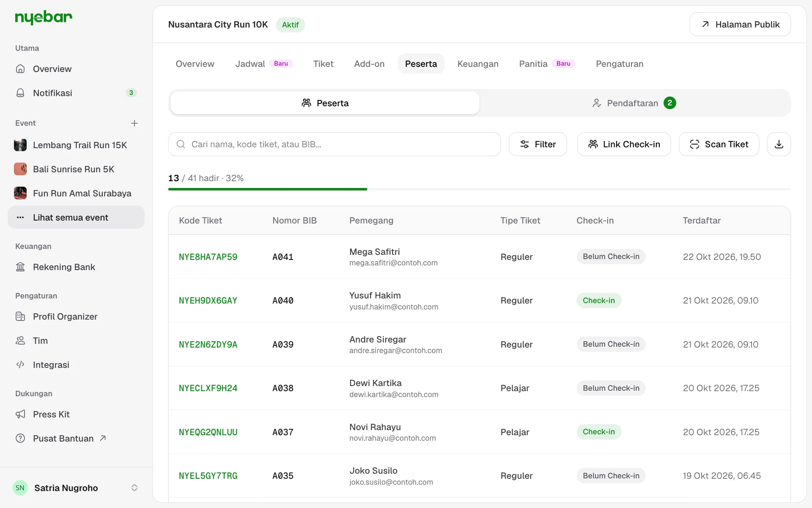Click the Aktif status badge
812x508 pixels.
tap(291, 25)
